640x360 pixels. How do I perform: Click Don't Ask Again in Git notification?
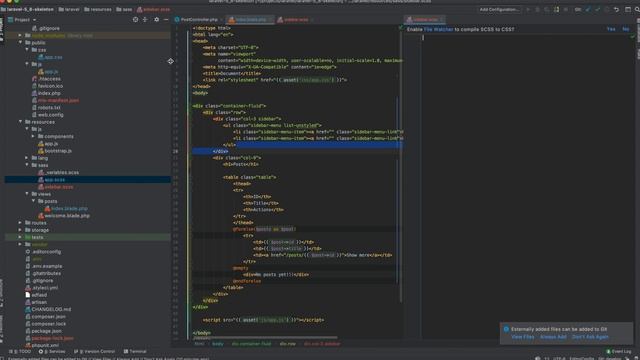[590, 337]
